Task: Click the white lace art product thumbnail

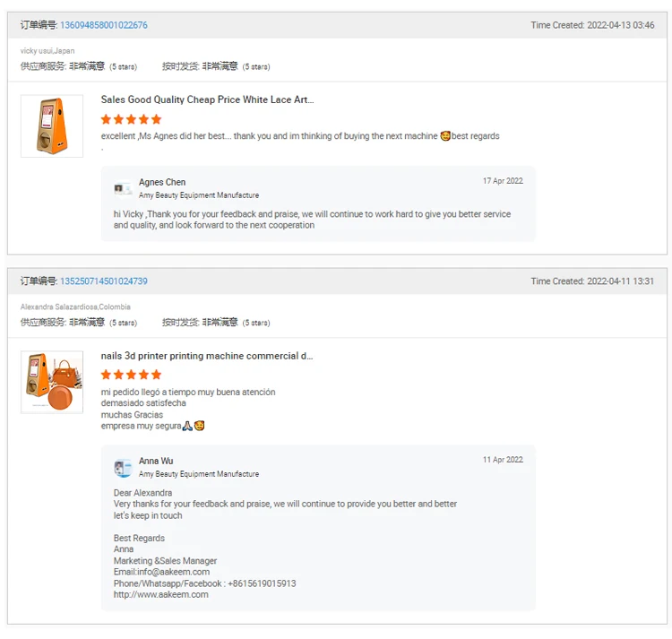Action: pos(52,126)
